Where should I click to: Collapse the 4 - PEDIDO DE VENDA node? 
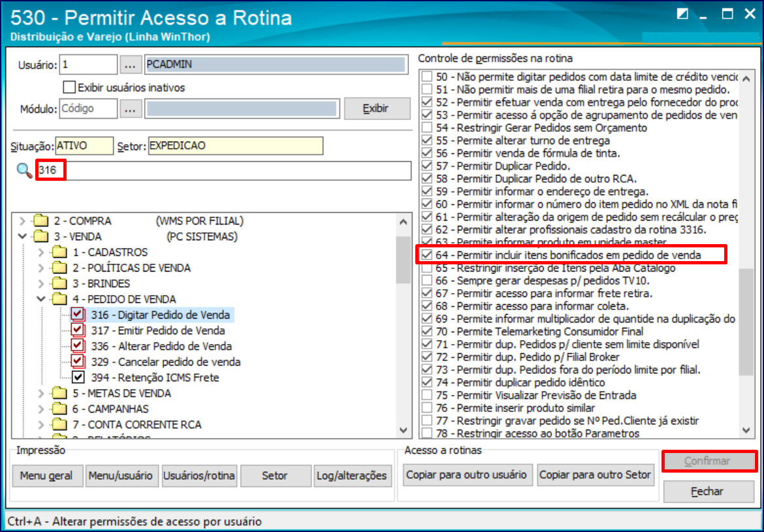[41, 299]
